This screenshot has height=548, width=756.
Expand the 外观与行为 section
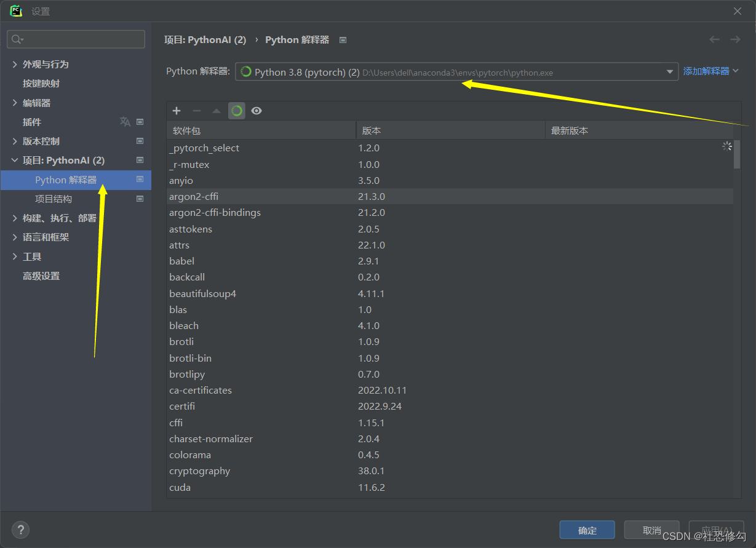(x=14, y=63)
